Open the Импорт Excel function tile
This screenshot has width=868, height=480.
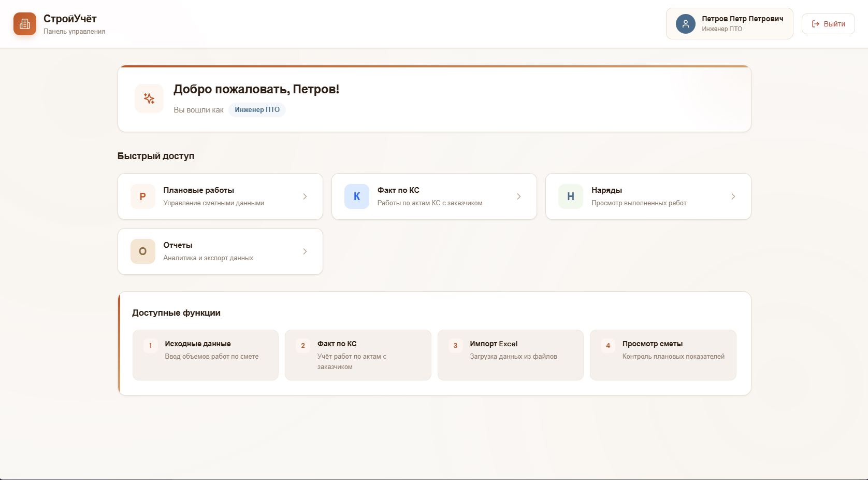coord(510,355)
